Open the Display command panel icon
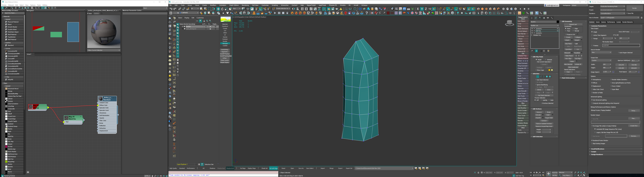The width and height of the screenshot is (644, 177). click(x=548, y=18)
